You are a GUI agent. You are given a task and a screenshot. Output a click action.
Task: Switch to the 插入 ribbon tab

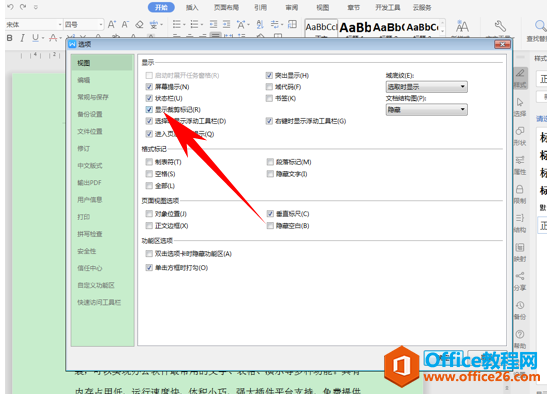[x=192, y=7]
